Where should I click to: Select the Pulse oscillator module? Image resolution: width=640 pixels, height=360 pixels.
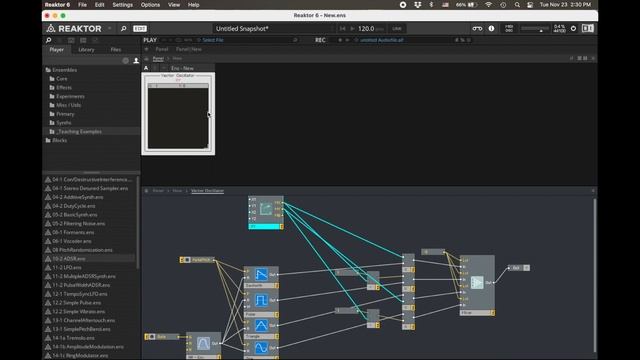pyautogui.click(x=261, y=303)
